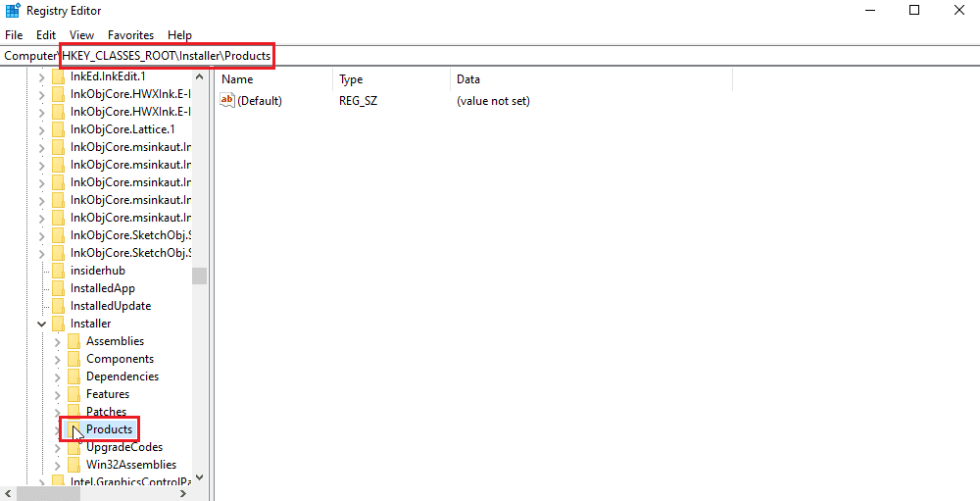Open the Favorites menu
Viewport: 980px width, 501px height.
tap(130, 35)
